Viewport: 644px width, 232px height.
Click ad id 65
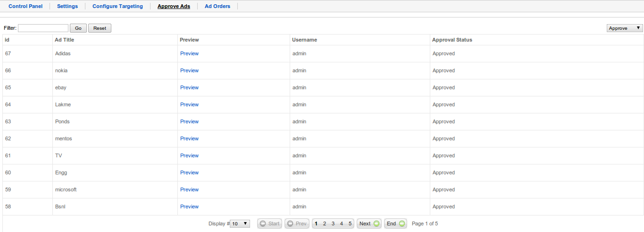[x=8, y=87]
